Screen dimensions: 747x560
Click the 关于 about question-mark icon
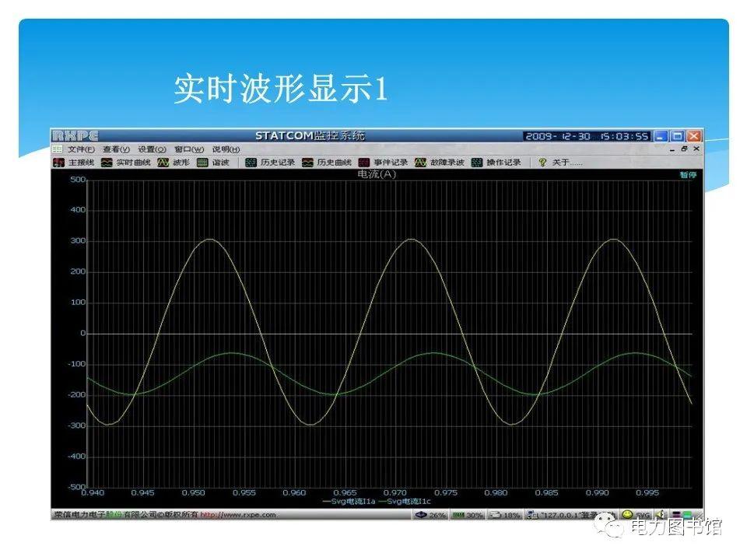(542, 163)
